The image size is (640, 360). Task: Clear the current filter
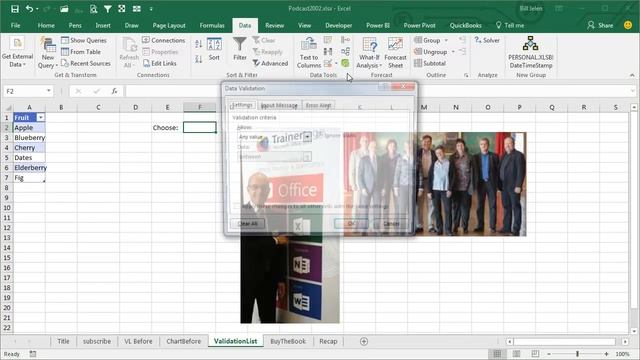coord(264,40)
